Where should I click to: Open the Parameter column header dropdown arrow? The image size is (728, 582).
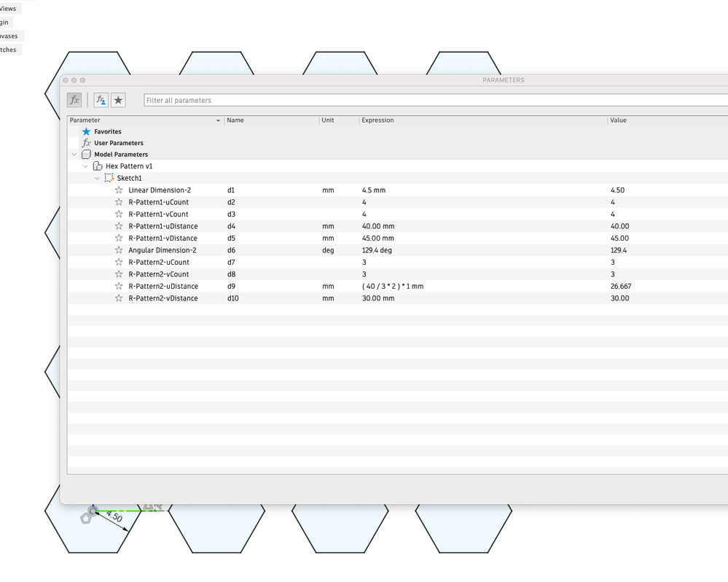[x=218, y=120]
